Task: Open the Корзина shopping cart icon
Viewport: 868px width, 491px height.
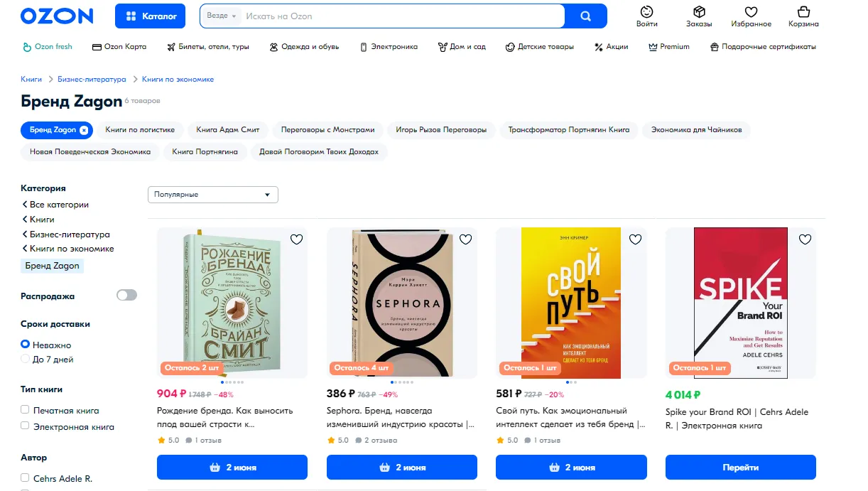Action: tap(803, 12)
